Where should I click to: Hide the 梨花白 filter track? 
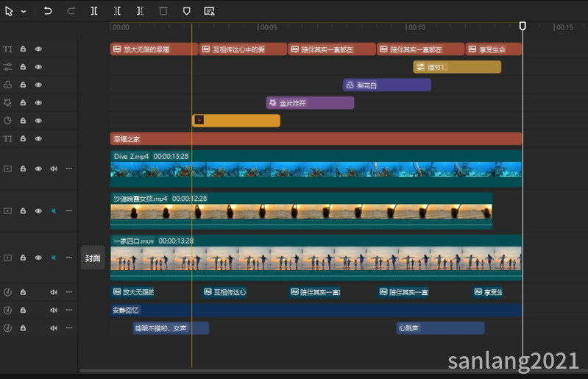point(38,85)
